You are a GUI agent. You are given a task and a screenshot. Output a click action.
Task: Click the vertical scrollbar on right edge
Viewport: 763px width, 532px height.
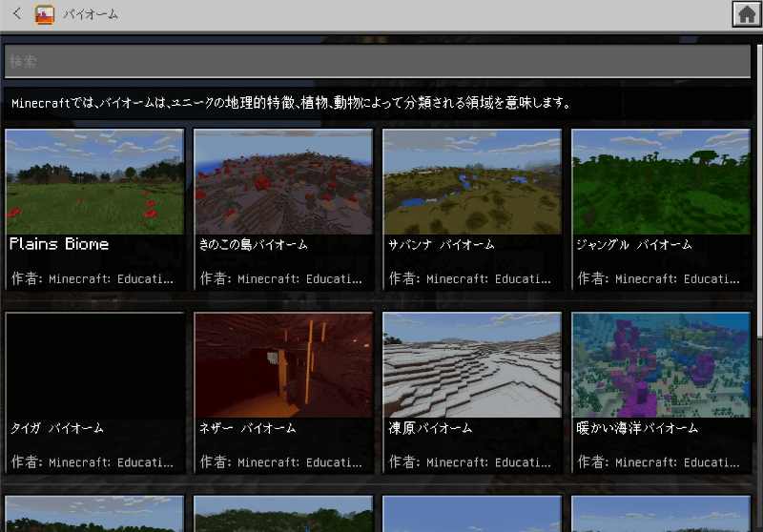[758, 191]
